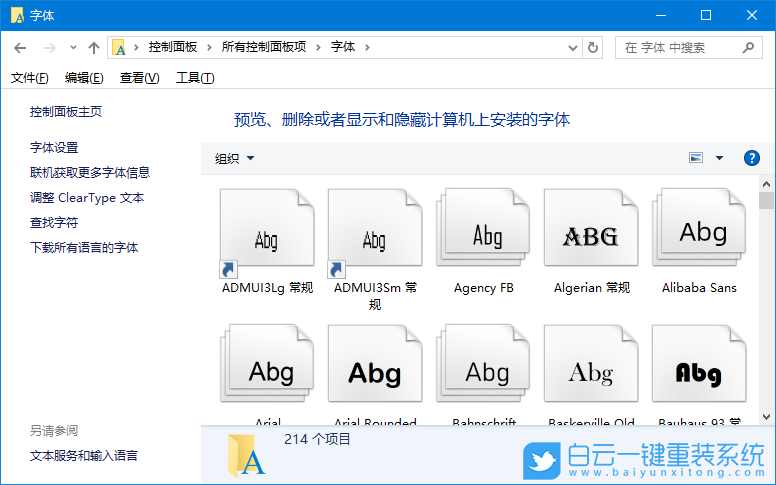Screen dimensions: 776x485
Task: Open 调整 ClearType 文本 link
Action: tap(87, 197)
